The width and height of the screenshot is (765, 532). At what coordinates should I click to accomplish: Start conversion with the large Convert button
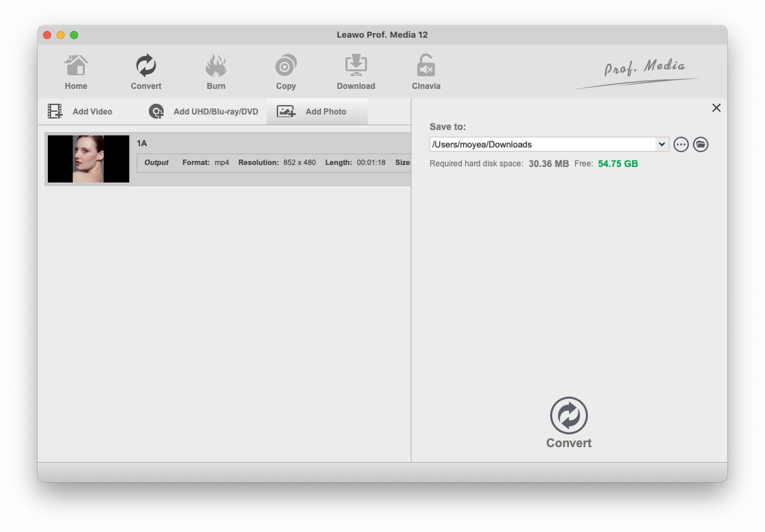point(569,422)
